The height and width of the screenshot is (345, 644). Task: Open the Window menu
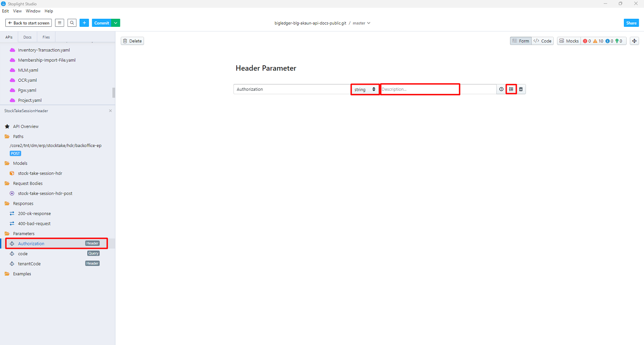[x=33, y=11]
